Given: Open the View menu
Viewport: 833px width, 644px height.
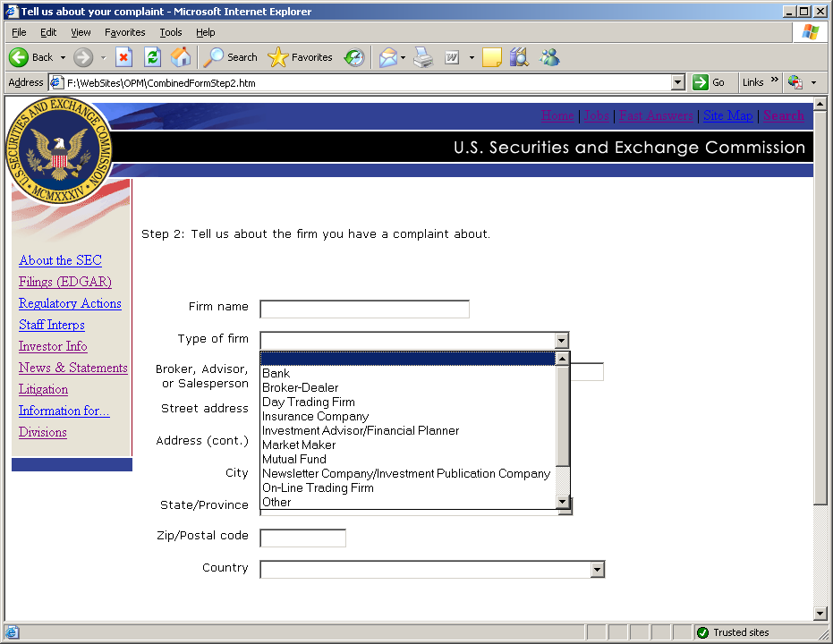Looking at the screenshot, I should click(x=81, y=32).
